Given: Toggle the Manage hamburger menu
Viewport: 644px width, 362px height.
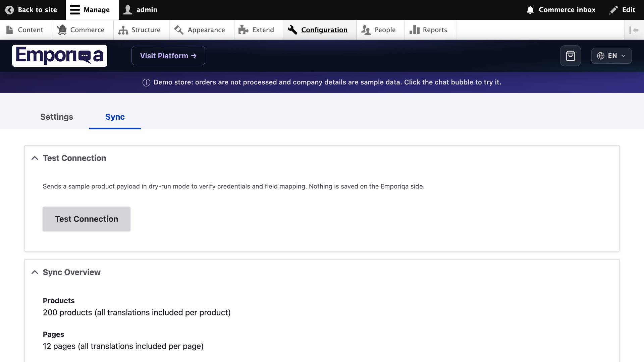Looking at the screenshot, I should pyautogui.click(x=92, y=10).
